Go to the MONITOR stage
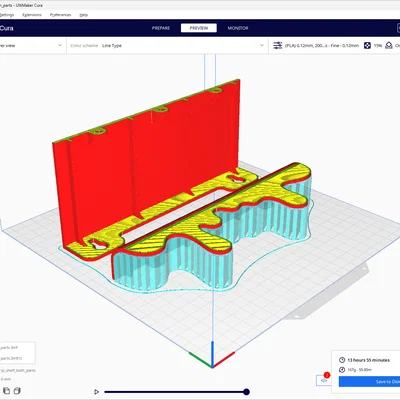 pos(238,28)
